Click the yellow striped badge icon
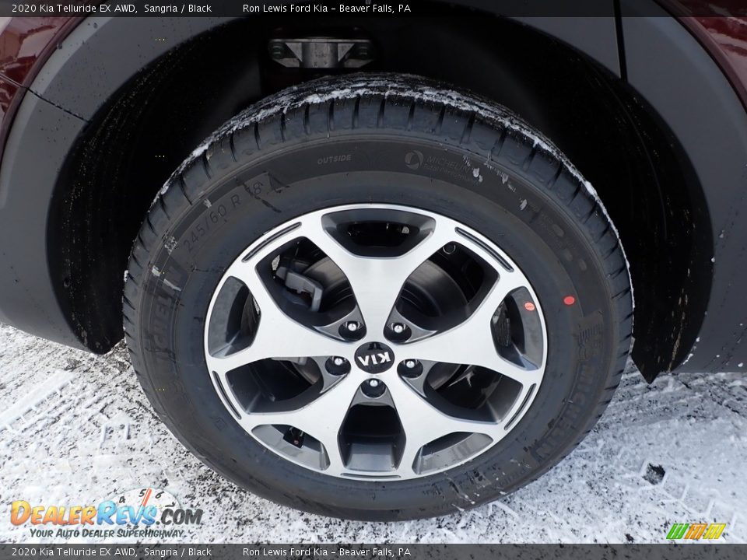 714,530
